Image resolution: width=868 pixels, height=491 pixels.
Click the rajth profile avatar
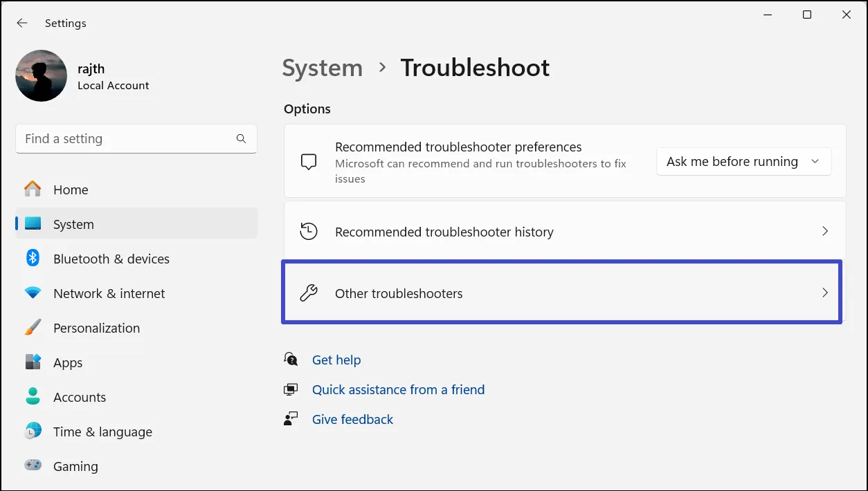click(42, 76)
